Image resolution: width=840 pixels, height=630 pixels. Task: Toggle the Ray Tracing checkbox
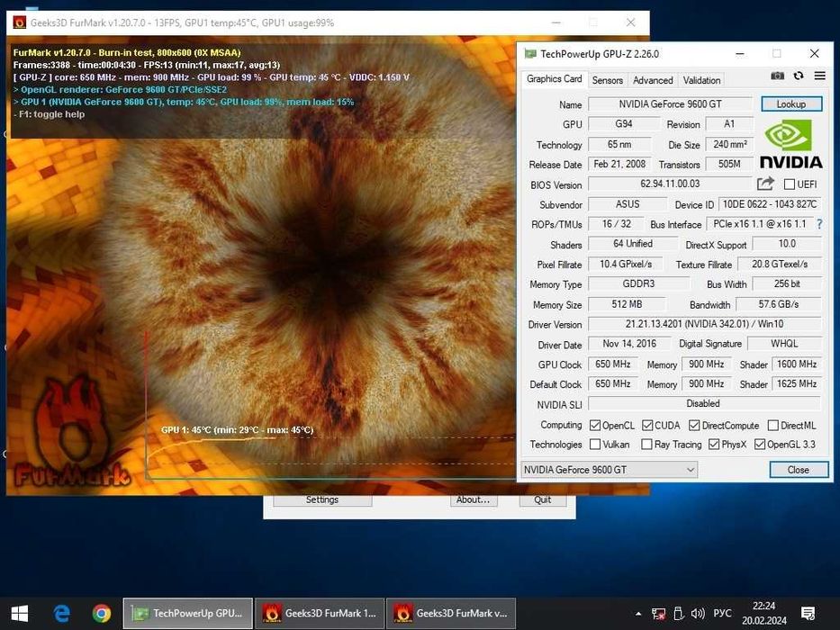click(646, 445)
